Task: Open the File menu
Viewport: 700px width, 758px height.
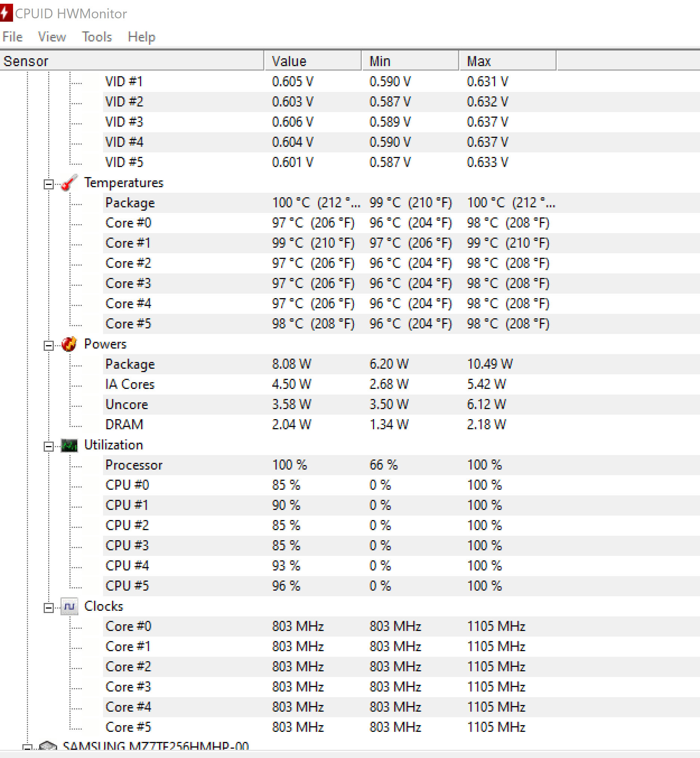Action: 12,37
